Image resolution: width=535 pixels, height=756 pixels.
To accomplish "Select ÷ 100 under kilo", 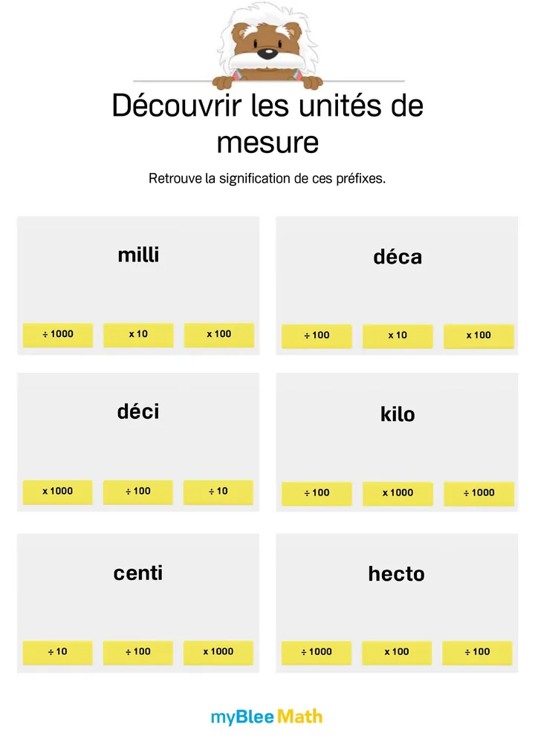I will [x=317, y=493].
